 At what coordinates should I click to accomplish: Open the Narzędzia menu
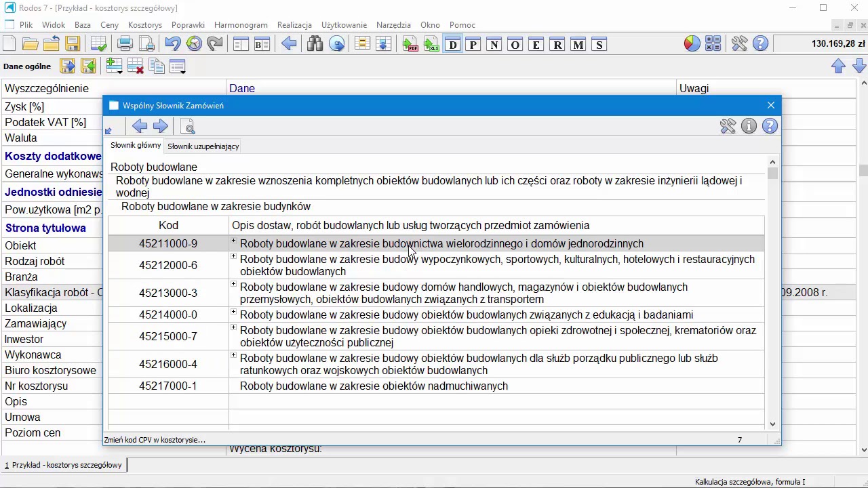(393, 25)
